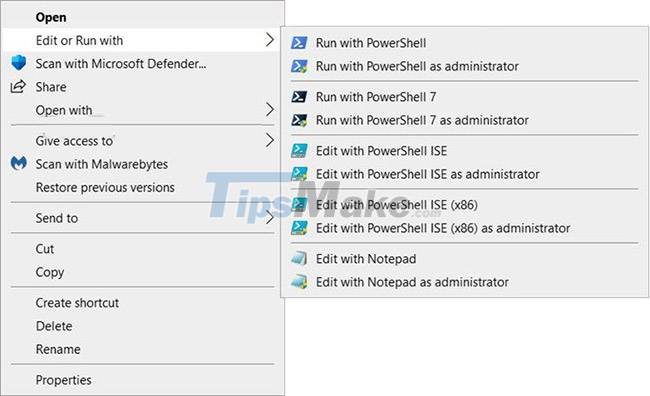Choose Edit with Notepad as administrator

(412, 282)
